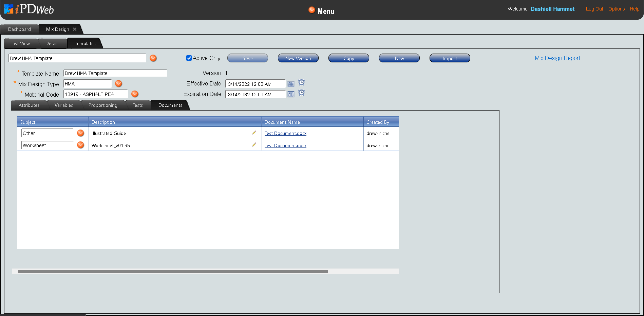Open the Mix Design Report link
The height and width of the screenshot is (316, 644).
[x=557, y=58]
